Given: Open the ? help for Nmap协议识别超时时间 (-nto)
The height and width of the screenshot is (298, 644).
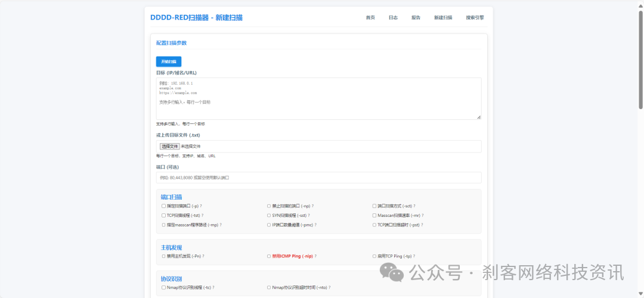Looking at the screenshot, I should 329,288.
